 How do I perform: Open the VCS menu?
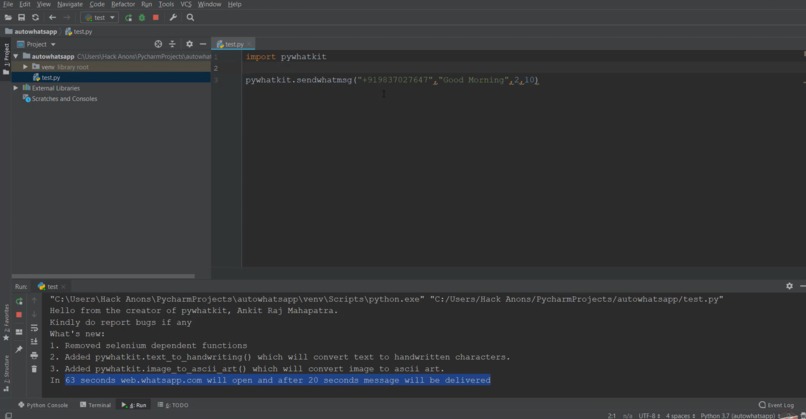pos(186,4)
